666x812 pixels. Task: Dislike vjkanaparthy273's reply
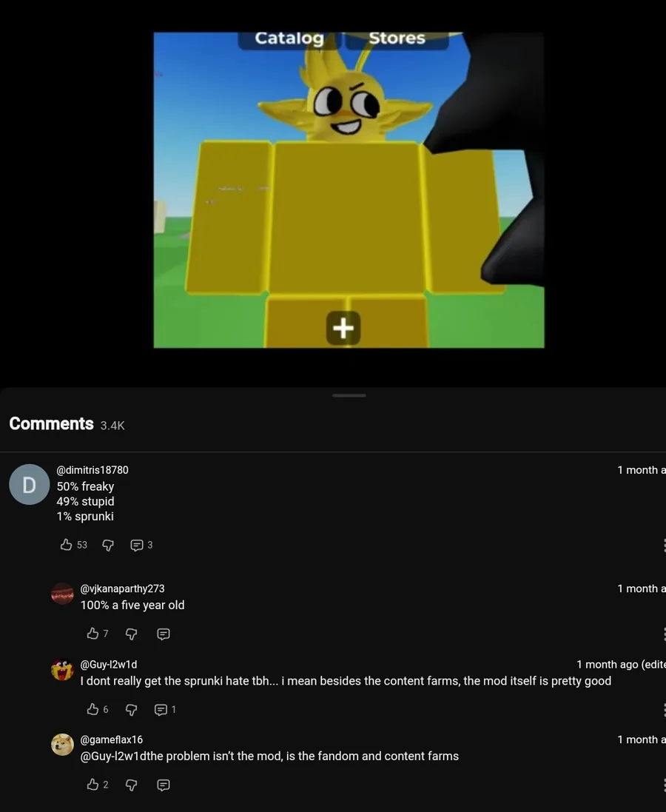click(x=132, y=634)
